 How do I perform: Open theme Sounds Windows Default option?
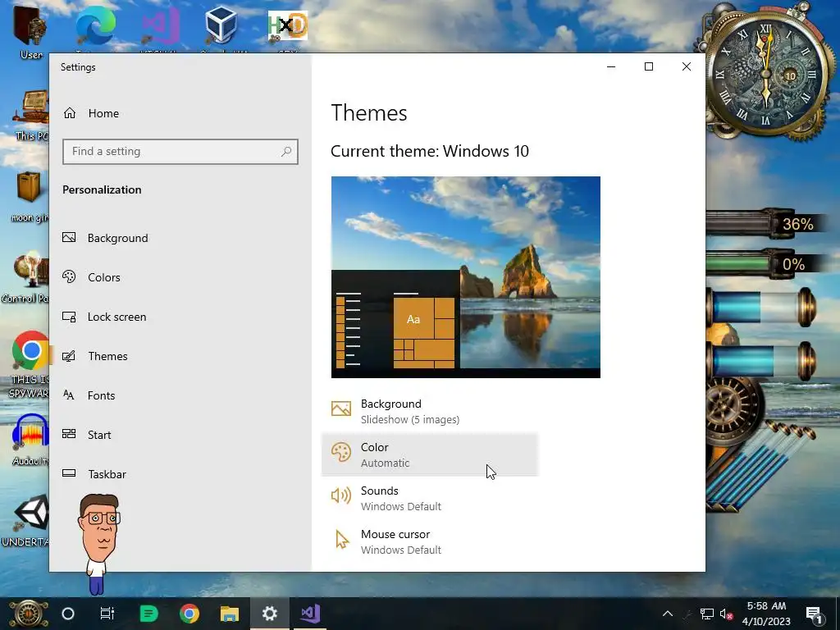[x=430, y=498]
